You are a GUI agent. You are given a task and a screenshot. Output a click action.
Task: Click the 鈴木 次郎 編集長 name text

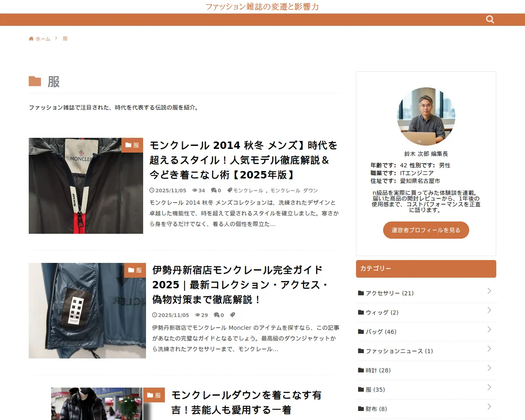(x=426, y=154)
